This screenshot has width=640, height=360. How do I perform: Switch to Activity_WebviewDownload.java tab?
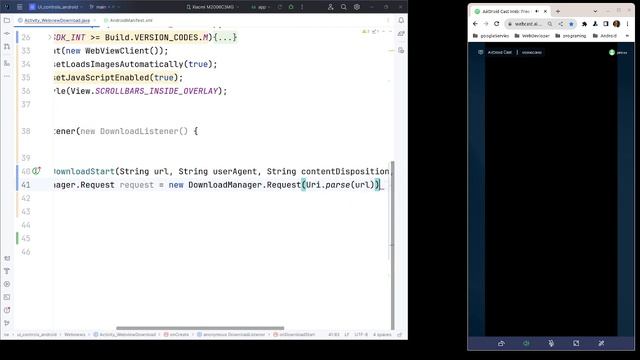56,20
